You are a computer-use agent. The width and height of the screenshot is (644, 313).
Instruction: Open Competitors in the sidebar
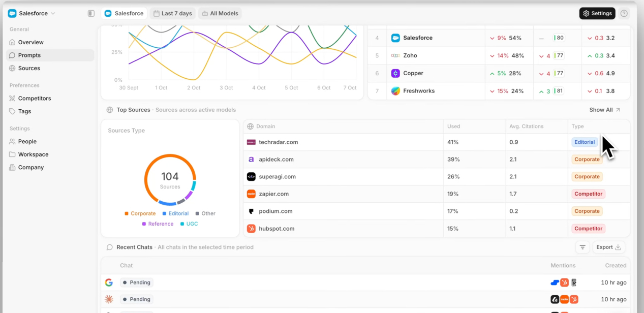[35, 99]
